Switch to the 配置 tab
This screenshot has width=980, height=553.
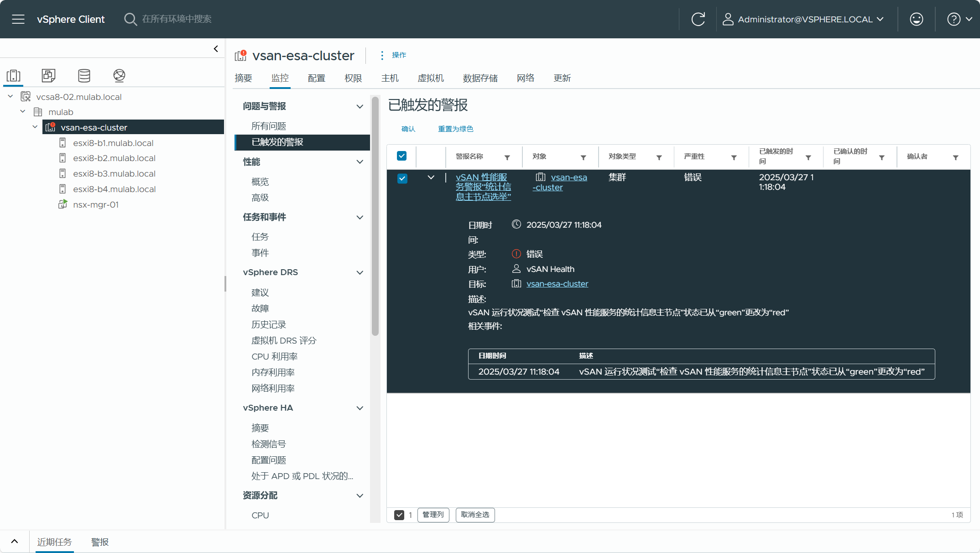click(x=316, y=78)
